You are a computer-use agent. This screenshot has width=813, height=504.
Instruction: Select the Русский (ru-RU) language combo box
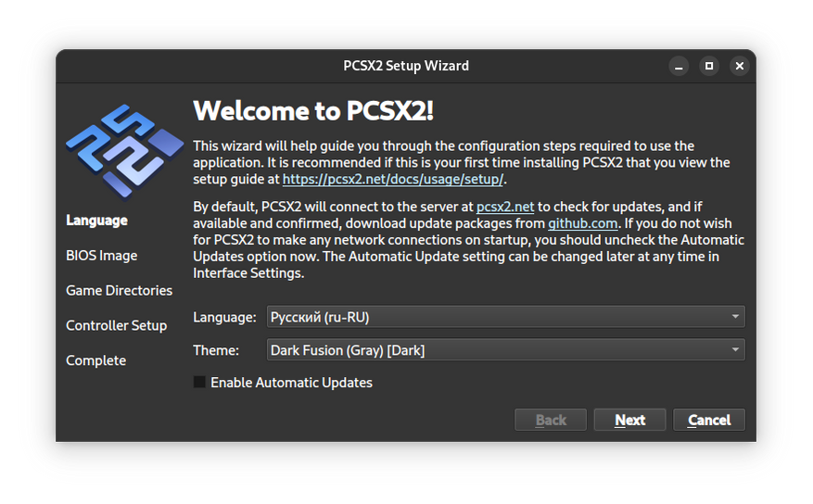click(505, 317)
